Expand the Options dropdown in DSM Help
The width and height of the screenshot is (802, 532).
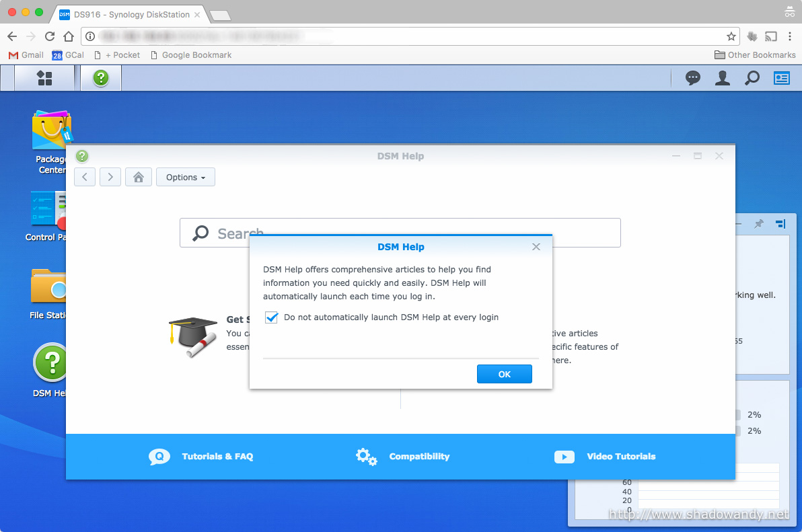[186, 178]
